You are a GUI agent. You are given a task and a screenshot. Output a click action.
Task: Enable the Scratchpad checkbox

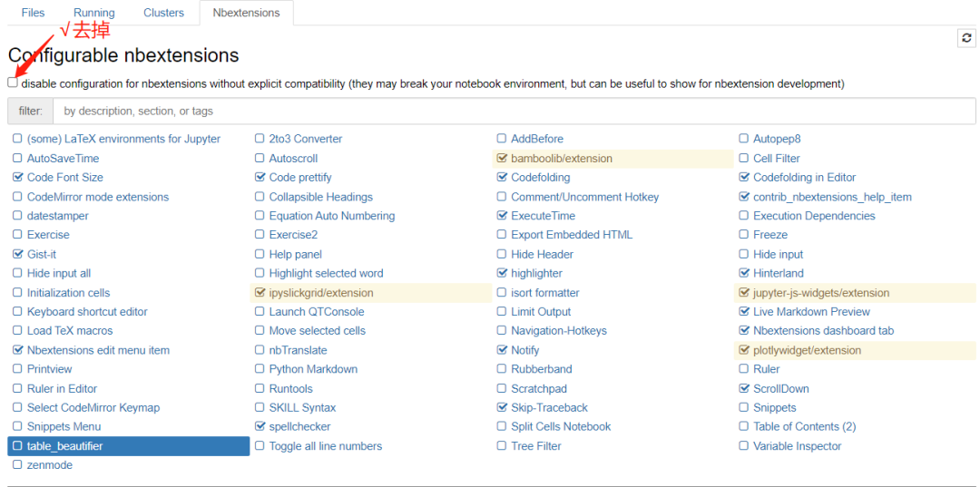502,388
